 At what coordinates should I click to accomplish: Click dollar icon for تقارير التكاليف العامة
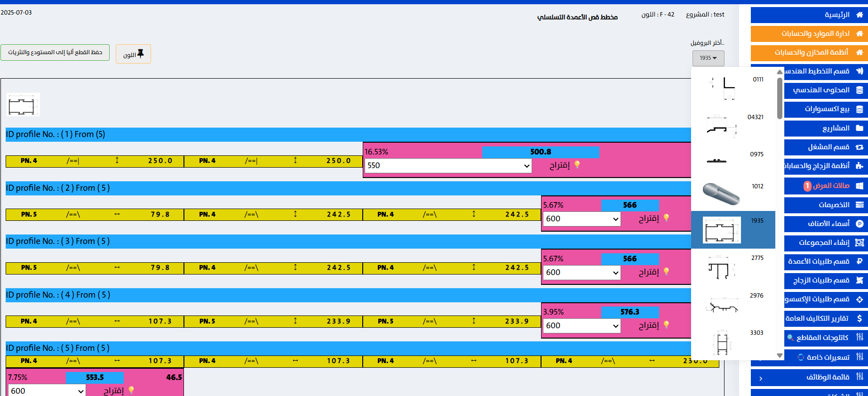[860, 318]
